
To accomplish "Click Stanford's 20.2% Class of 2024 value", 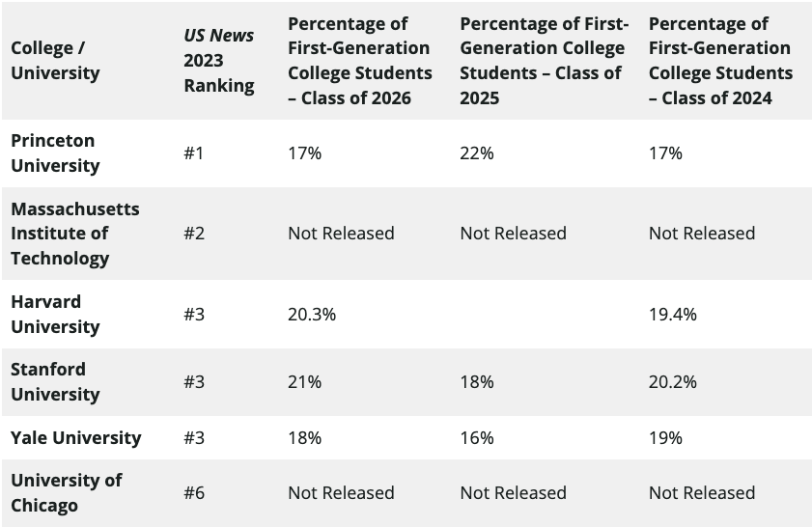I will tap(673, 382).
